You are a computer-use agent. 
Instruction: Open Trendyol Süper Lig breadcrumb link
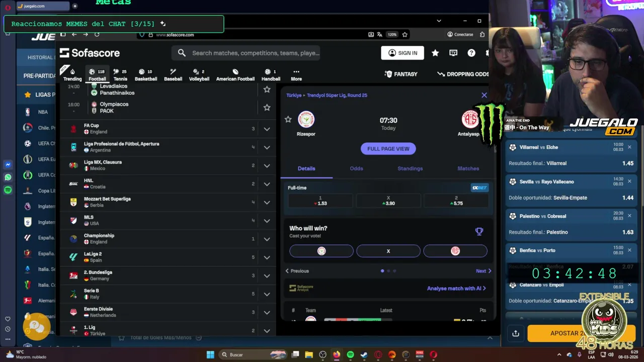pos(337,95)
